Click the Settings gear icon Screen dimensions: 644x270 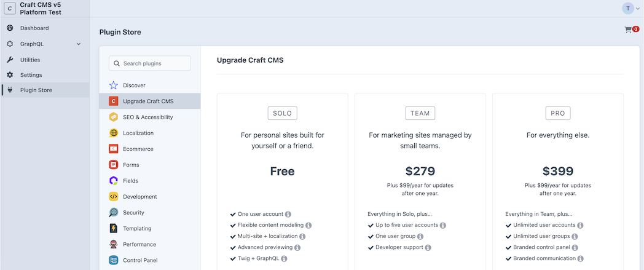tap(10, 75)
